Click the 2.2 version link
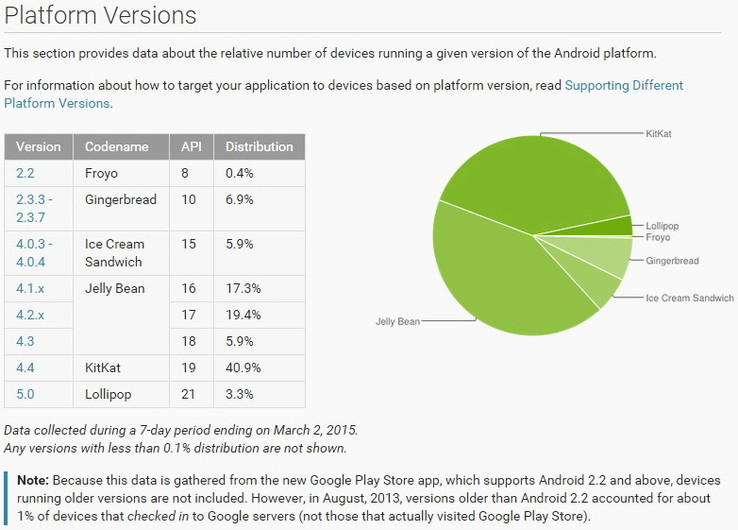Viewport: 738px width, 530px height. [25, 173]
